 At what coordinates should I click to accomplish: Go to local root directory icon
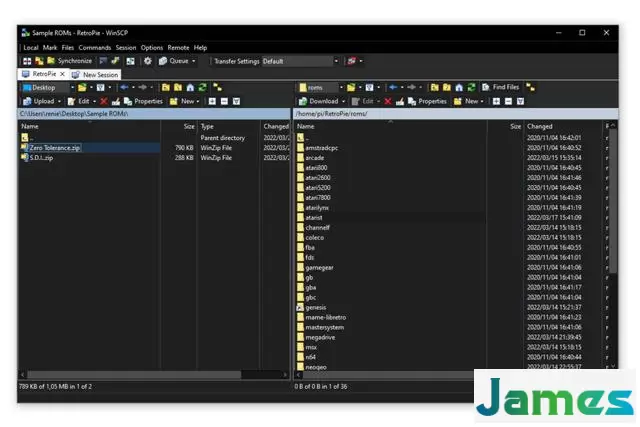point(178,87)
